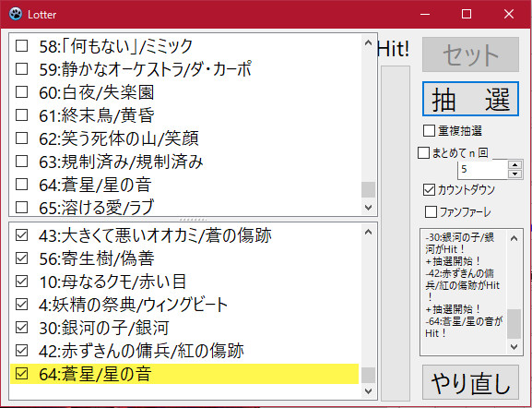This screenshot has width=532, height=408.
Task: Click the やり直し redo button
Action: pyautogui.click(x=470, y=382)
